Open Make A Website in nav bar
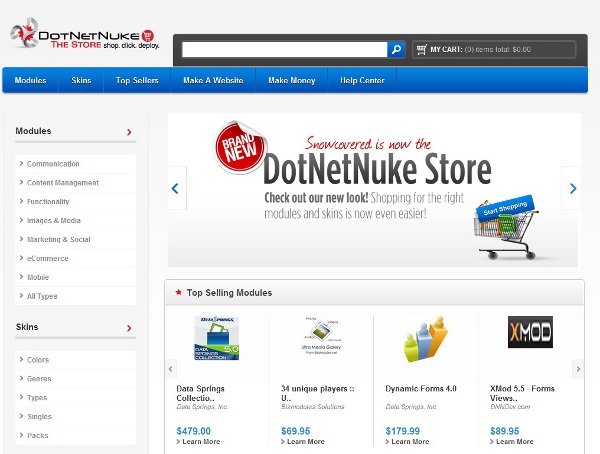The height and width of the screenshot is (454, 600). point(213,80)
